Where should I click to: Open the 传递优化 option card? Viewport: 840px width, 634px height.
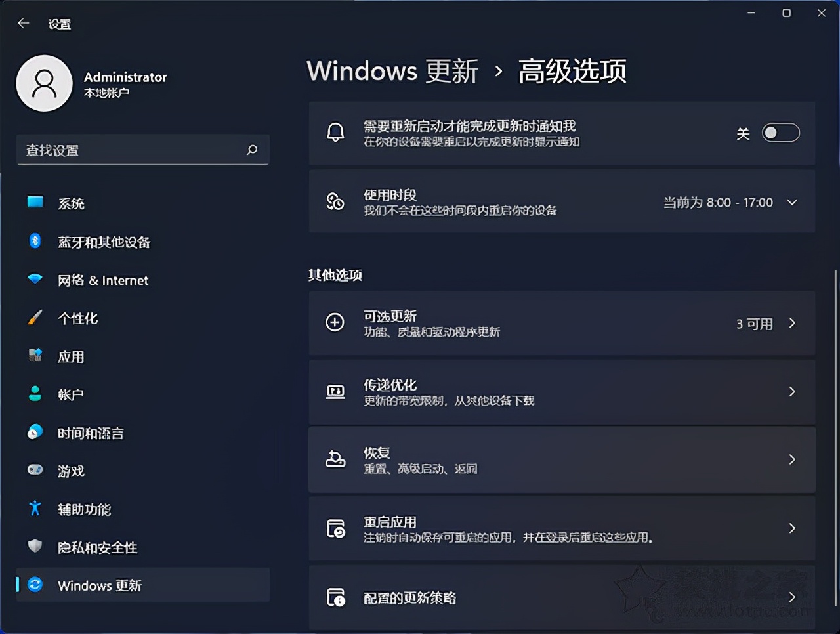point(562,392)
